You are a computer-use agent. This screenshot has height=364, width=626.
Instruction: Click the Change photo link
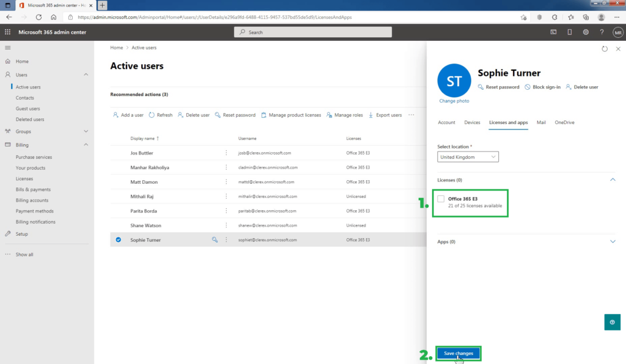tap(454, 101)
